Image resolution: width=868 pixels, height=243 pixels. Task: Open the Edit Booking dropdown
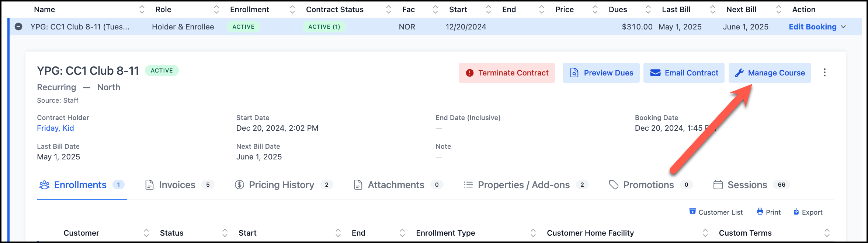click(x=817, y=27)
